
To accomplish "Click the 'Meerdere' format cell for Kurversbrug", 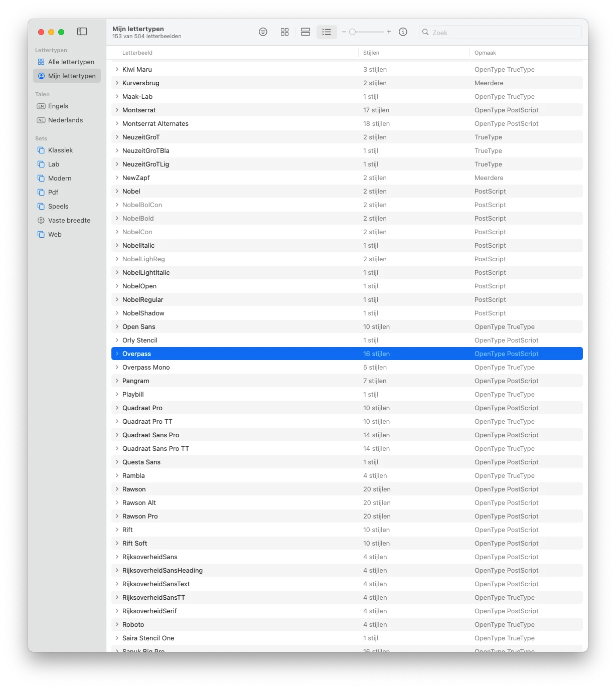I will coord(489,83).
